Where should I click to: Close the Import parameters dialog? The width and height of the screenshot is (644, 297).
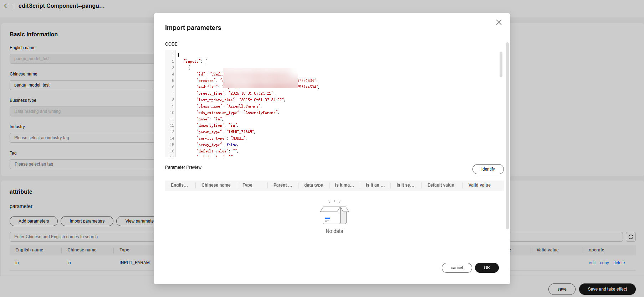click(x=499, y=22)
